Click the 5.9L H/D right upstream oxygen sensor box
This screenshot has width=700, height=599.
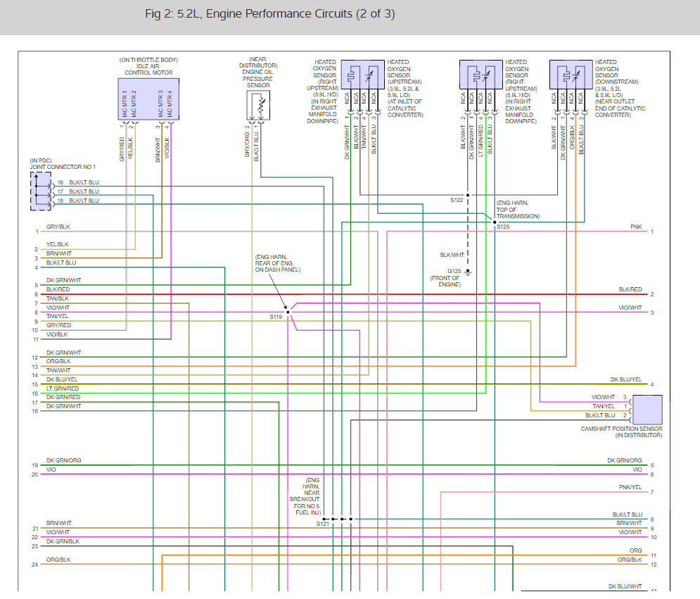coord(481,75)
